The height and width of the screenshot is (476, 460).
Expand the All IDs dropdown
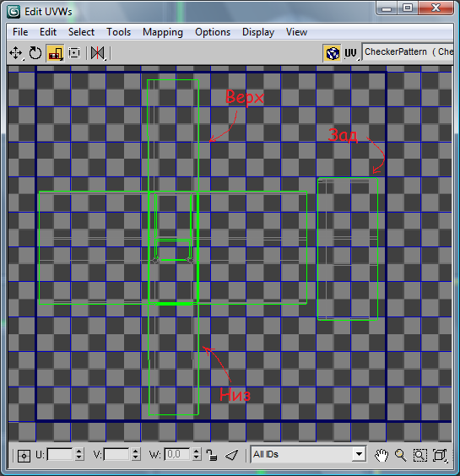tap(359, 454)
